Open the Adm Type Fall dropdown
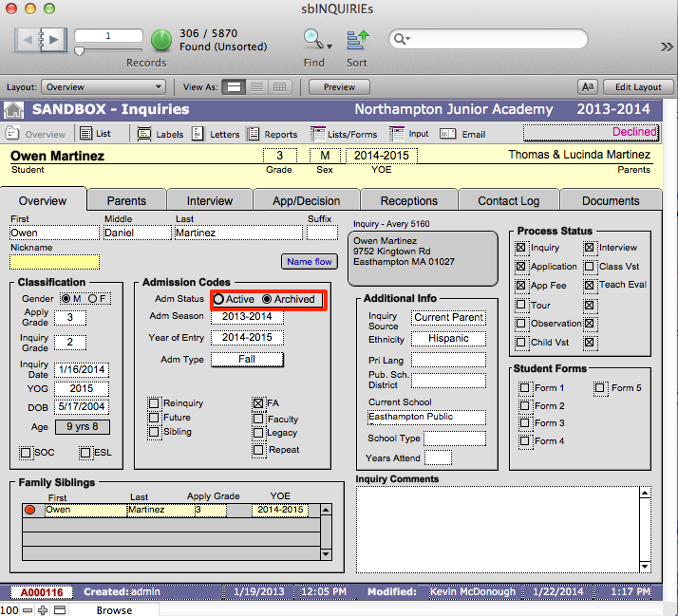 tap(247, 359)
